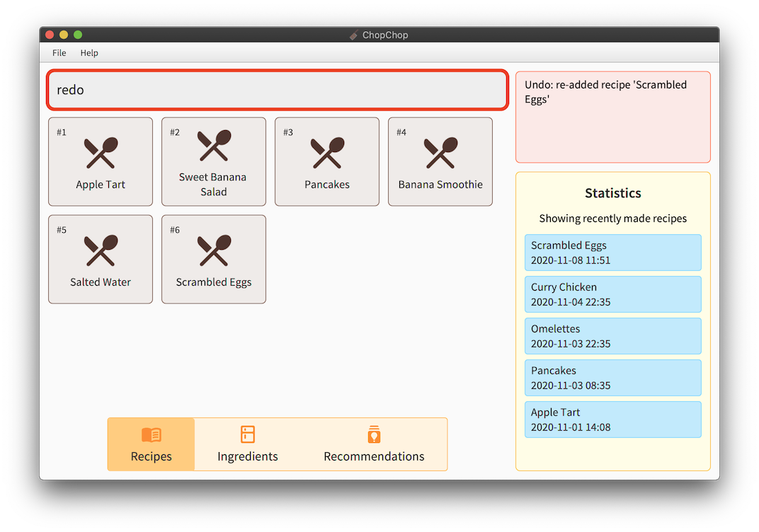Click the date 2020-11-03 08:35
The image size is (759, 532).
coord(571,386)
